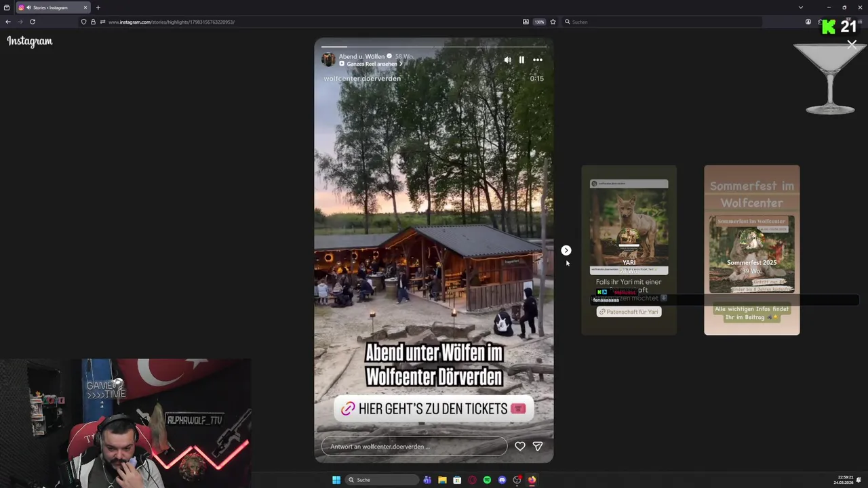
Task: Open Microsoft Store from taskbar
Action: coord(457,480)
